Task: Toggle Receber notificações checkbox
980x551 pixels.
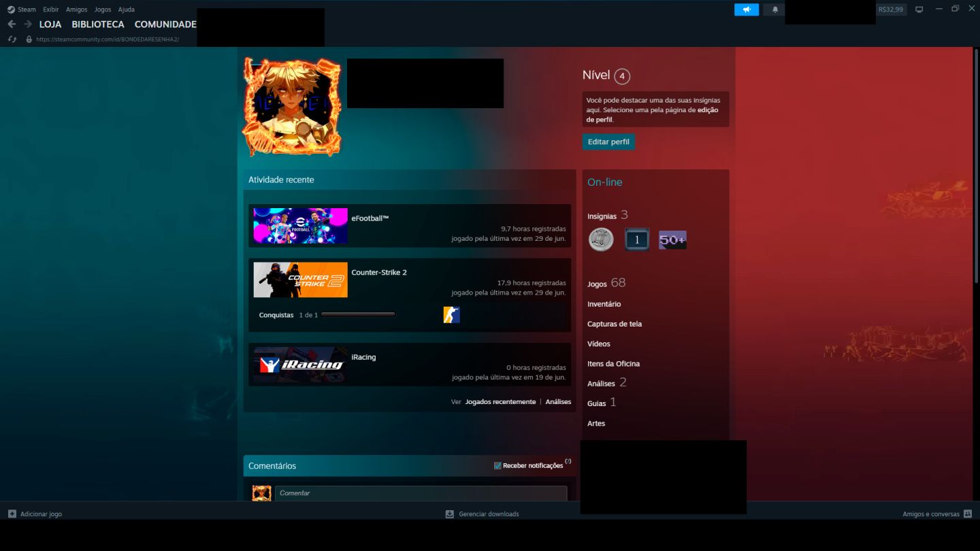Action: 497,465
